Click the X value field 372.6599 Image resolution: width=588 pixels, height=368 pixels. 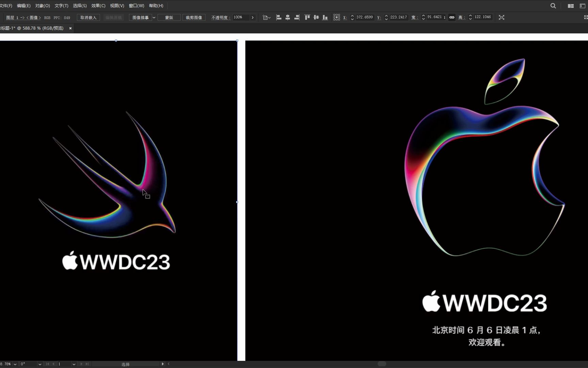pos(364,17)
